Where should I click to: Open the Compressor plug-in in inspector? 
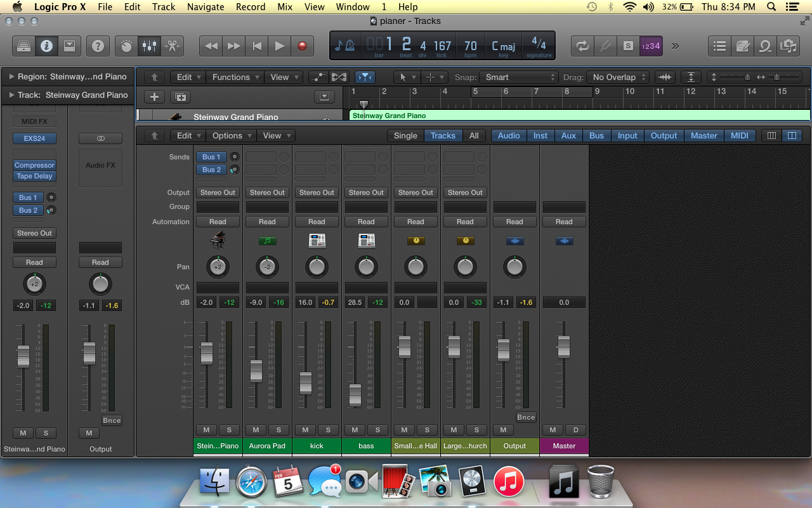(x=34, y=165)
